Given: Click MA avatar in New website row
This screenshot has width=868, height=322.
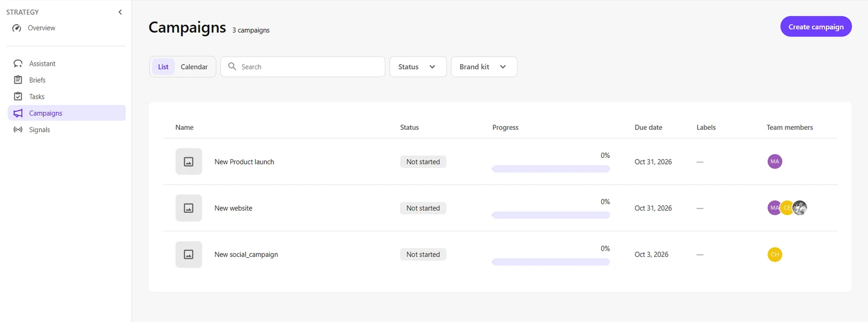Looking at the screenshot, I should 774,208.
